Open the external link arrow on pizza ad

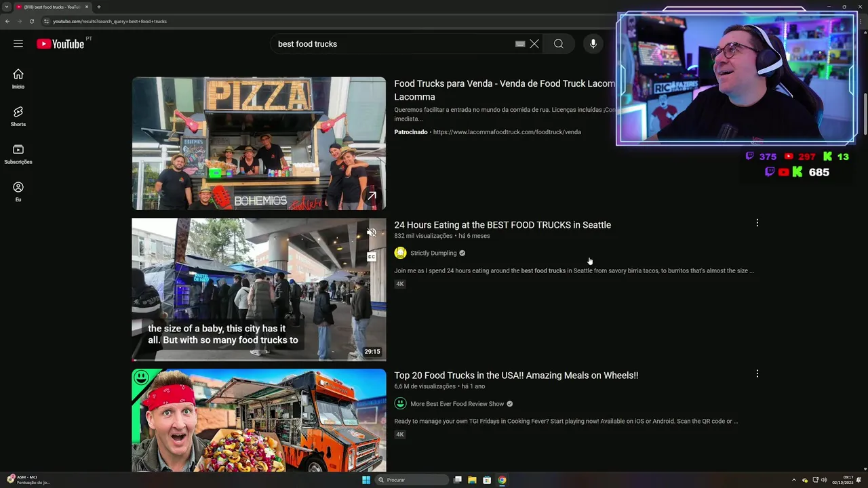[372, 196]
